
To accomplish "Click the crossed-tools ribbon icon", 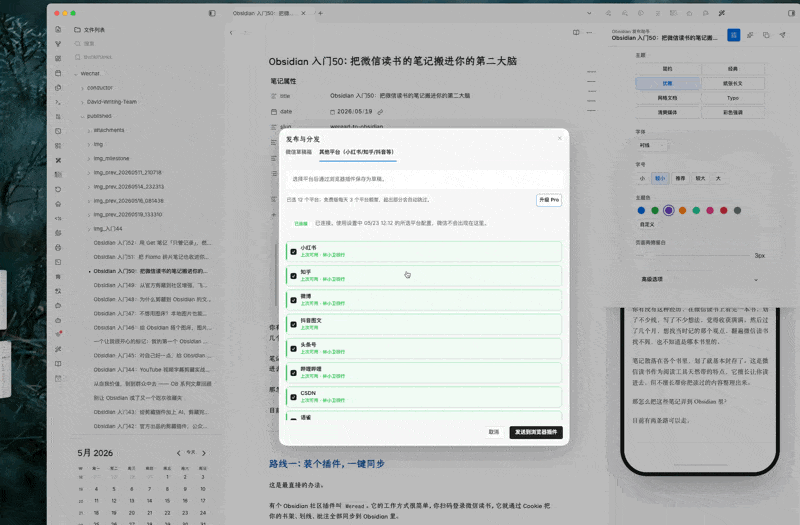I will pos(58,160).
